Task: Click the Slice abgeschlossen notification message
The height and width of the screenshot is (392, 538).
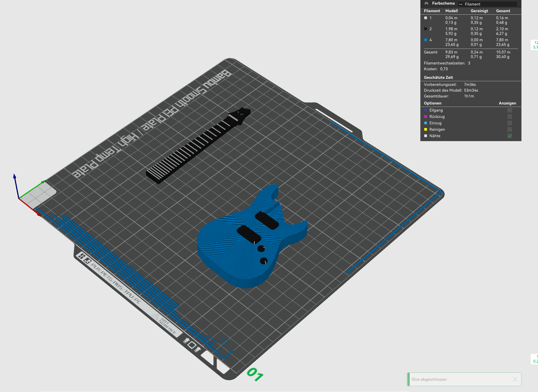Action: [x=429, y=379]
